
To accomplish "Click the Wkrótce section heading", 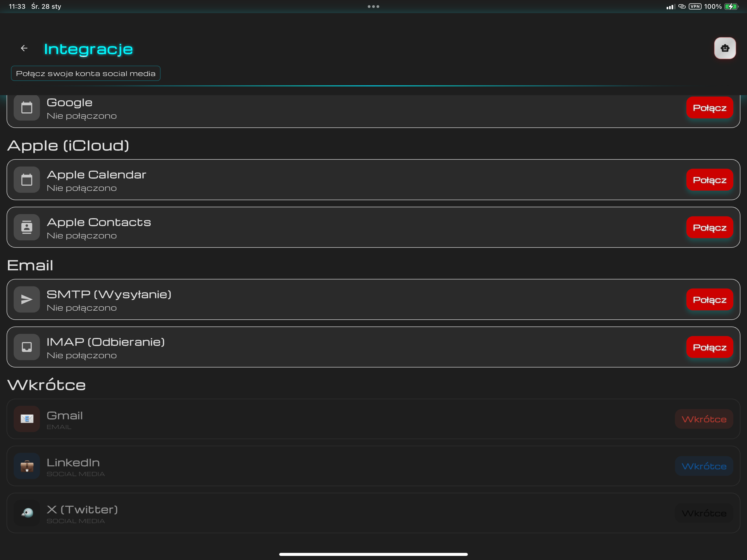I will [46, 385].
